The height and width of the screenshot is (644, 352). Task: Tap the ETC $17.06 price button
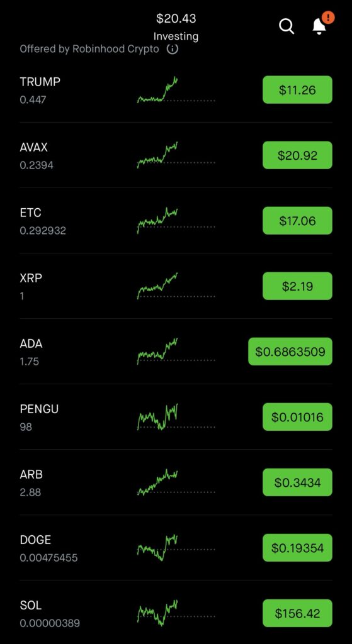[297, 221]
